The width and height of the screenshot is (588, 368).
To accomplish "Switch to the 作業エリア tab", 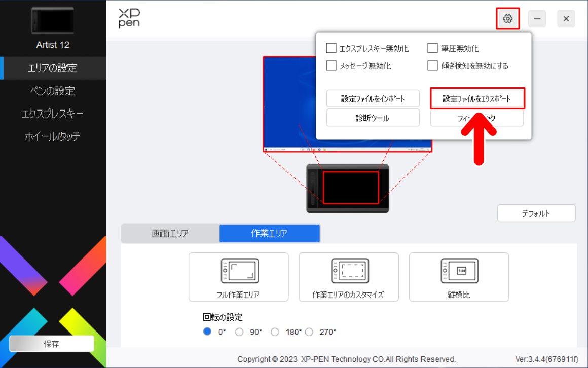I will click(269, 233).
